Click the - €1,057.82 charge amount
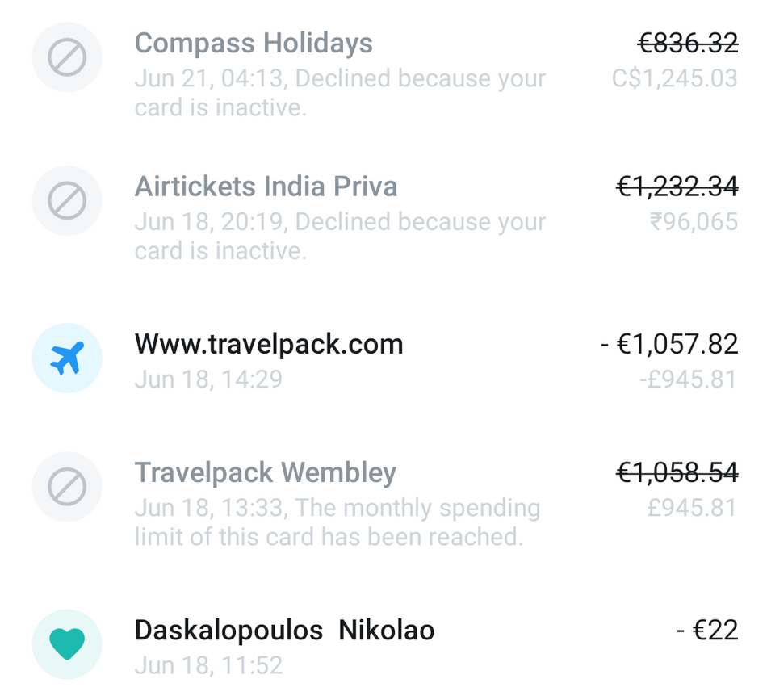The image size is (767, 700). (x=669, y=344)
